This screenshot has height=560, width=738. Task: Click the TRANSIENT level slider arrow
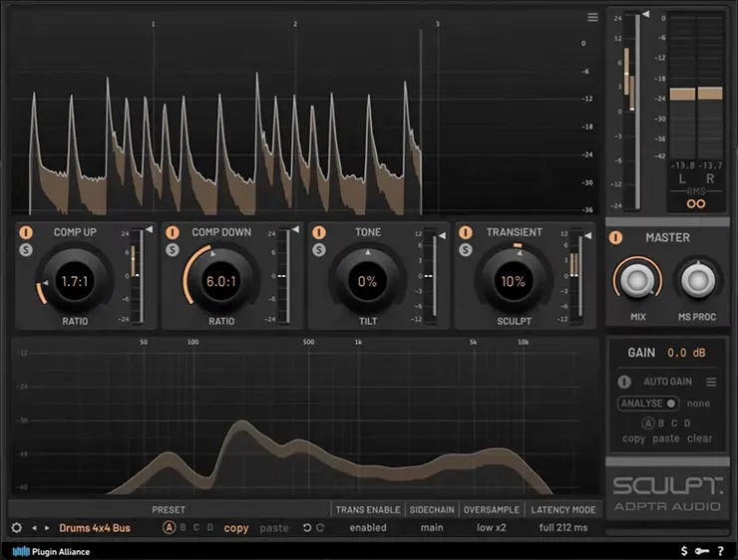pyautogui.click(x=588, y=235)
